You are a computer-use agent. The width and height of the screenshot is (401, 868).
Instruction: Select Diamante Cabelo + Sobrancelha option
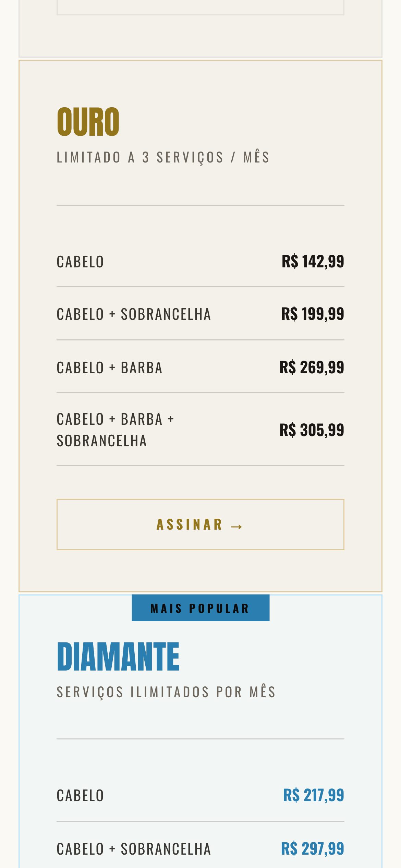[x=200, y=849]
